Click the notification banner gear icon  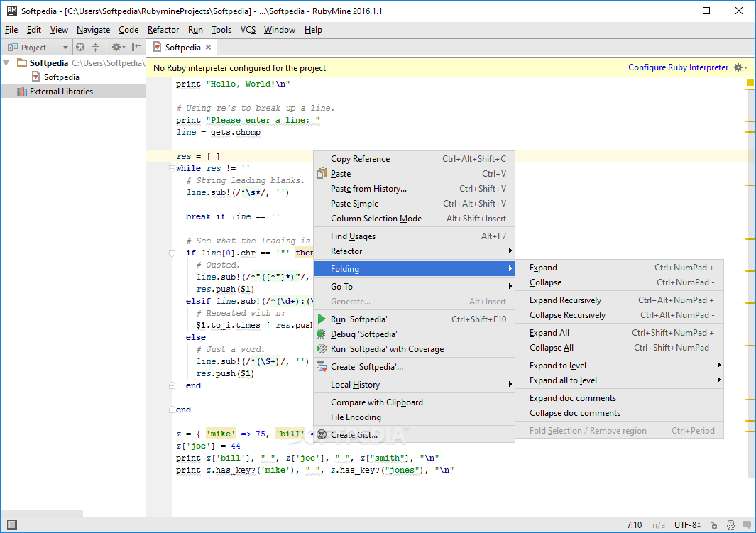pyautogui.click(x=740, y=67)
